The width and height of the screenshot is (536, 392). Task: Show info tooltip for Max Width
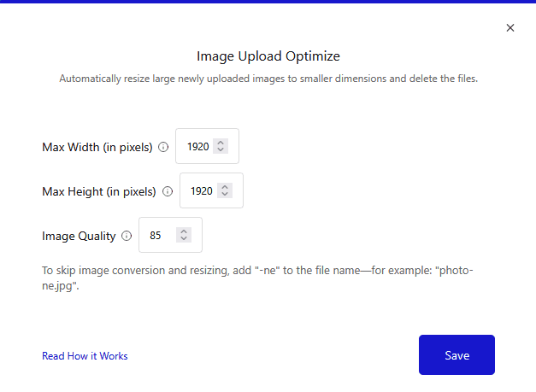coord(163,147)
